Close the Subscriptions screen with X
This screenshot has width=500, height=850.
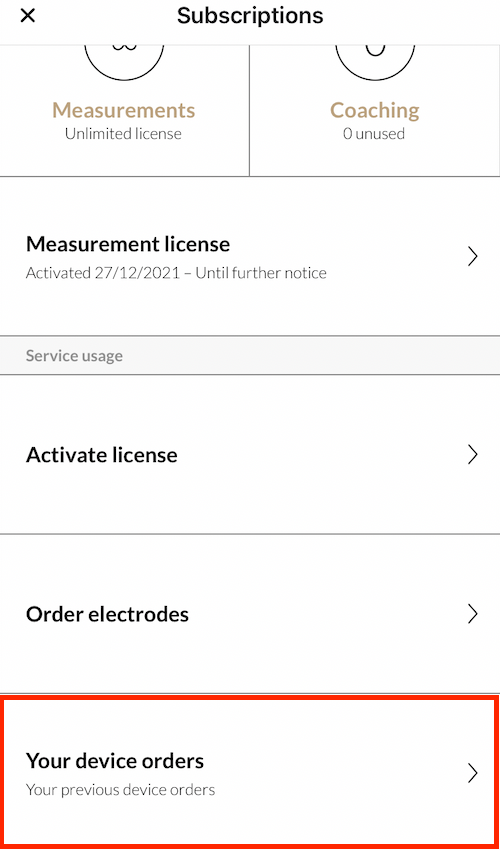coord(27,16)
